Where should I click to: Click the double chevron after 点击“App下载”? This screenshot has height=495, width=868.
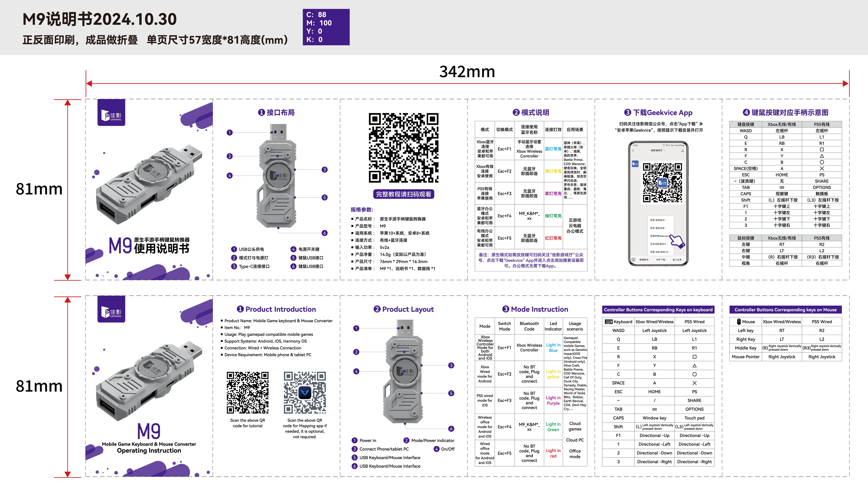[x=701, y=124]
